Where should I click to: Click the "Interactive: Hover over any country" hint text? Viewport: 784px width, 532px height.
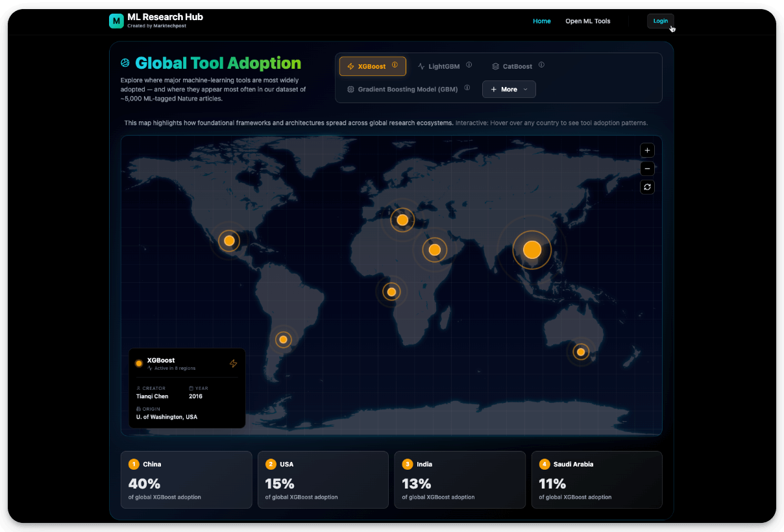[x=552, y=123]
